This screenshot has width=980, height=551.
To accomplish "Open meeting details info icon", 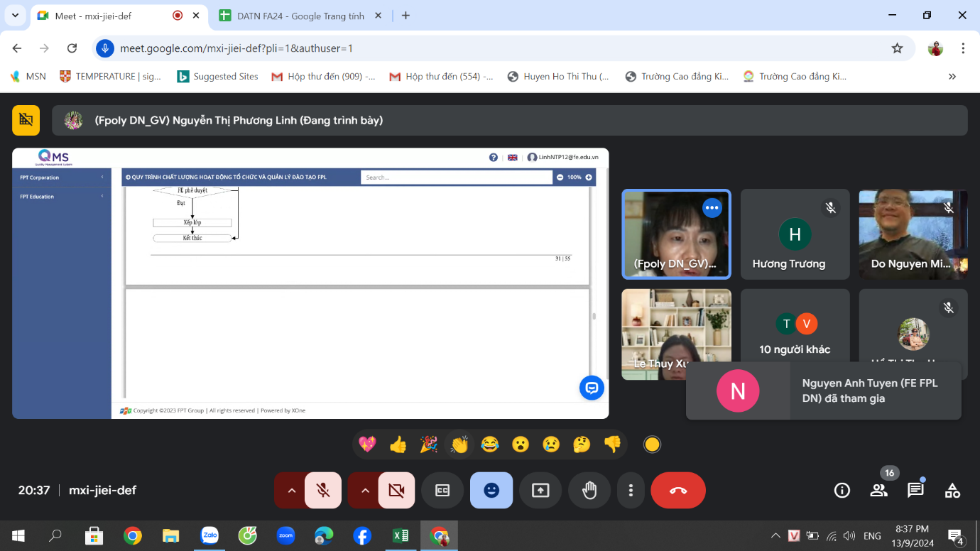I will [x=842, y=490].
